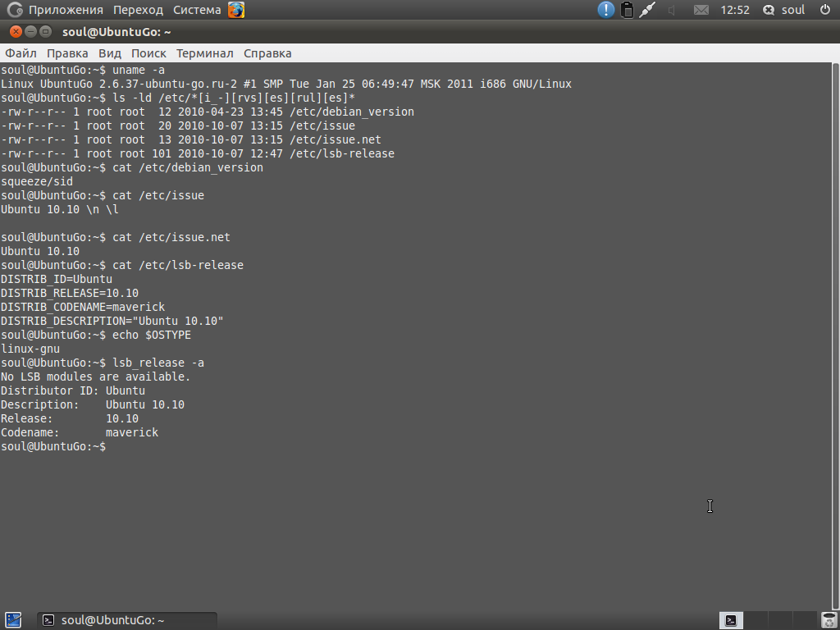Select soul@UbuntuGo taskbar window button
840x630 pixels.
pyautogui.click(x=126, y=620)
